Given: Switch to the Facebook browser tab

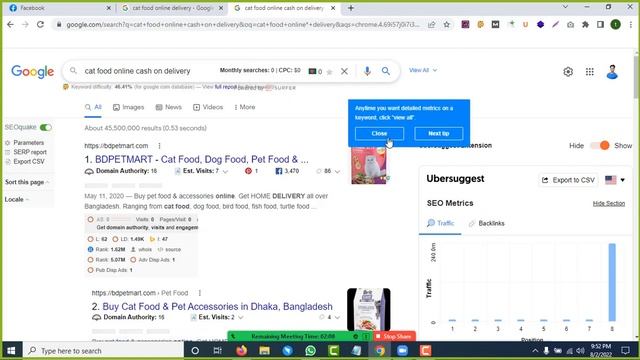Looking at the screenshot, I should pyautogui.click(x=59, y=8).
